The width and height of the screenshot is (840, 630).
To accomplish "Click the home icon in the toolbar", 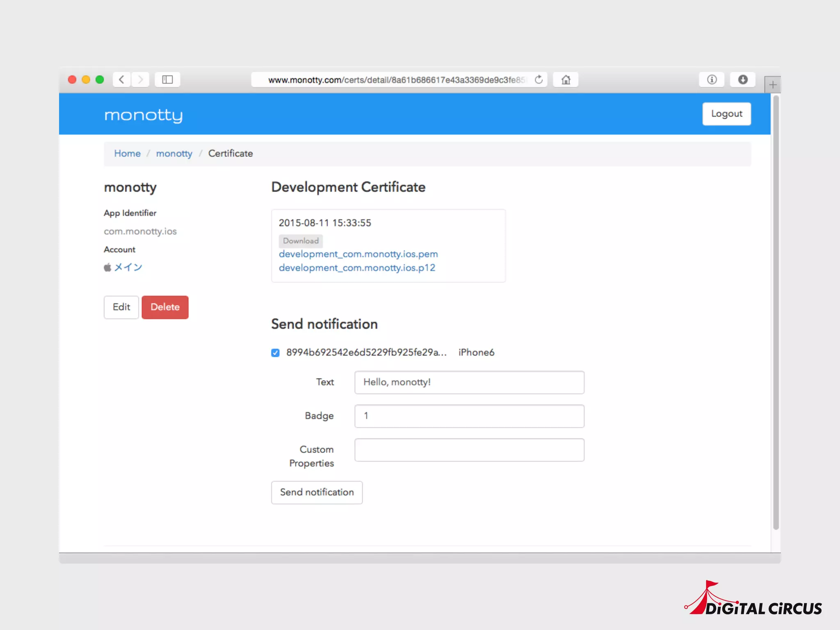I will [566, 80].
